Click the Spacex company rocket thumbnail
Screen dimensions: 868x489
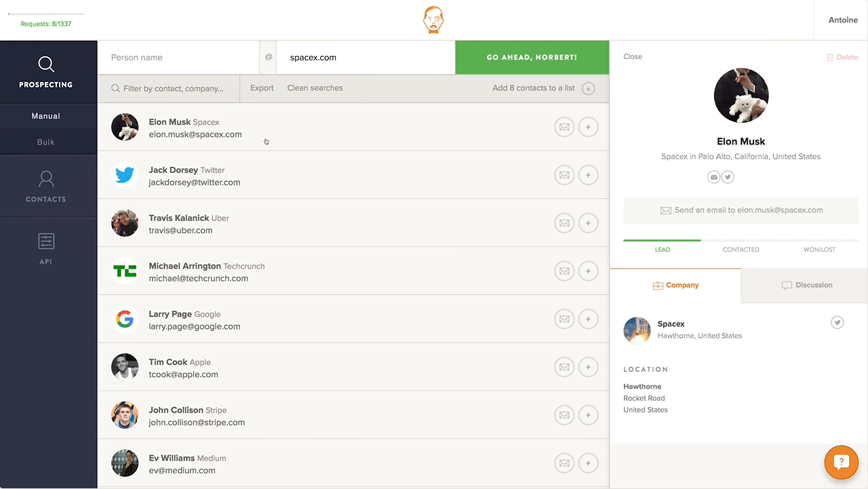(x=637, y=330)
